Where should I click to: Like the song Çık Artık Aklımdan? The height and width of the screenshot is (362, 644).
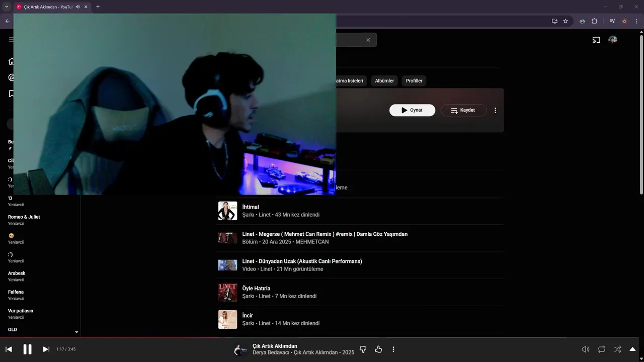(378, 349)
